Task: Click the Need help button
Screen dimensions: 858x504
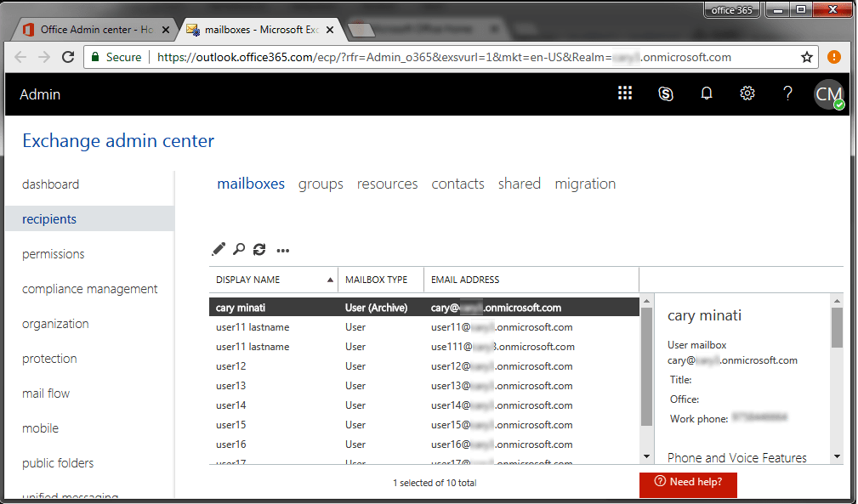Action: point(688,484)
